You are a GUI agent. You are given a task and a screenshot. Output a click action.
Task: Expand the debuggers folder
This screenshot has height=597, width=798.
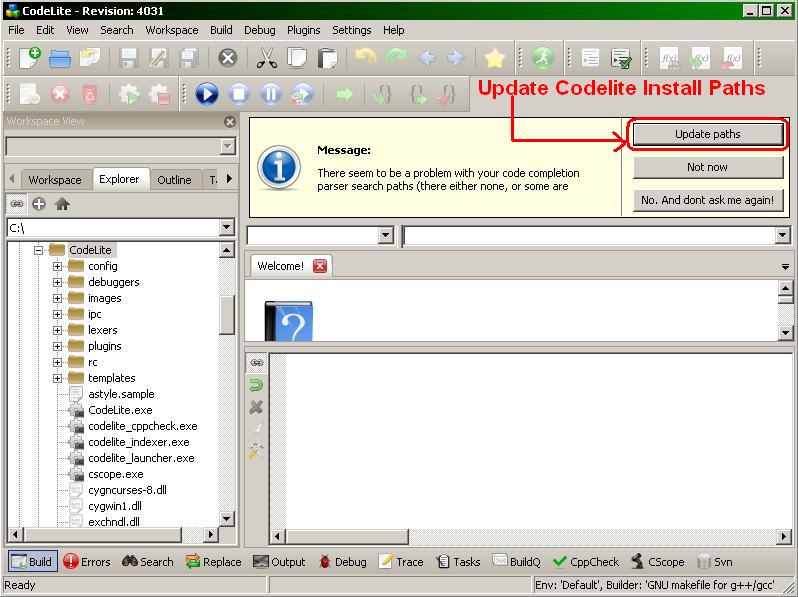[58, 282]
